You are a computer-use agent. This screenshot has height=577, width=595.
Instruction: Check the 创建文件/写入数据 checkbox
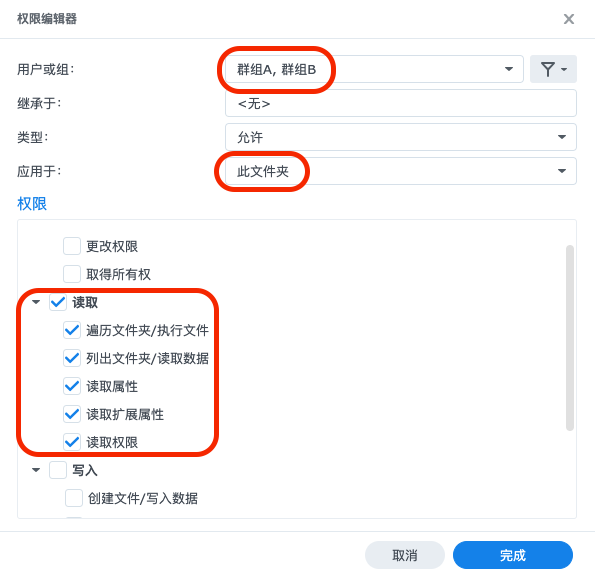[74, 498]
